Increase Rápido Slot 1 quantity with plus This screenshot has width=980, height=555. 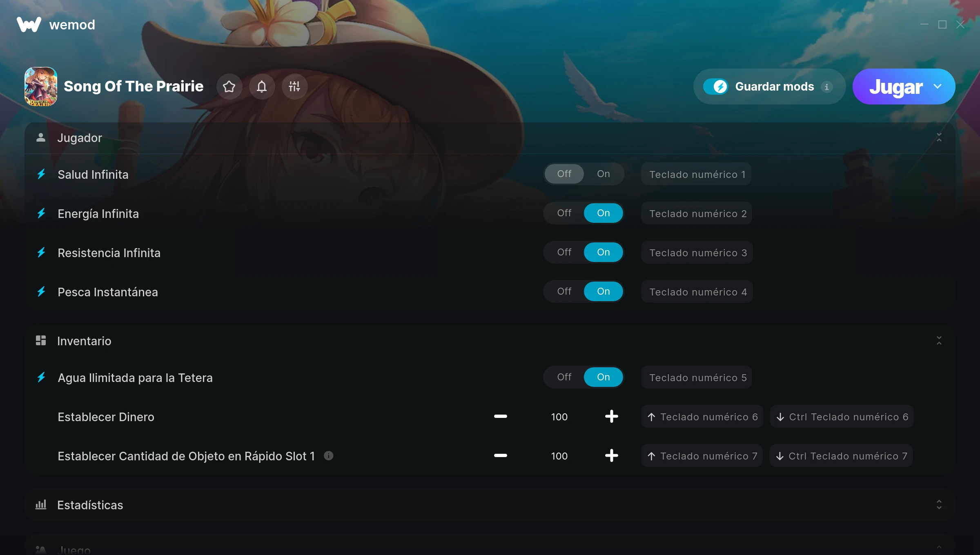click(611, 455)
